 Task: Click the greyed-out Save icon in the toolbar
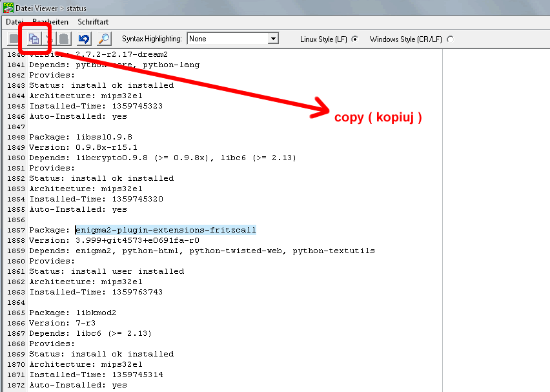tap(14, 39)
